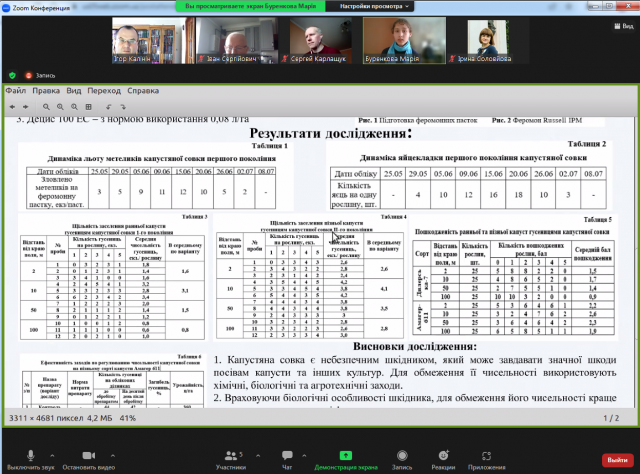Click Рис. 2 Феромон Russell IPM caption

click(537, 120)
